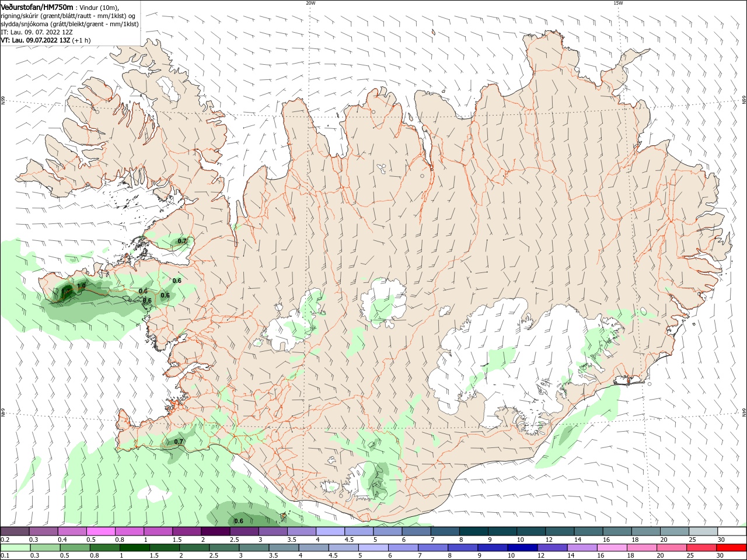This screenshot has height=560, width=747.
Task: Click the 'Vindur (10m)' label
Action: pos(98,7)
